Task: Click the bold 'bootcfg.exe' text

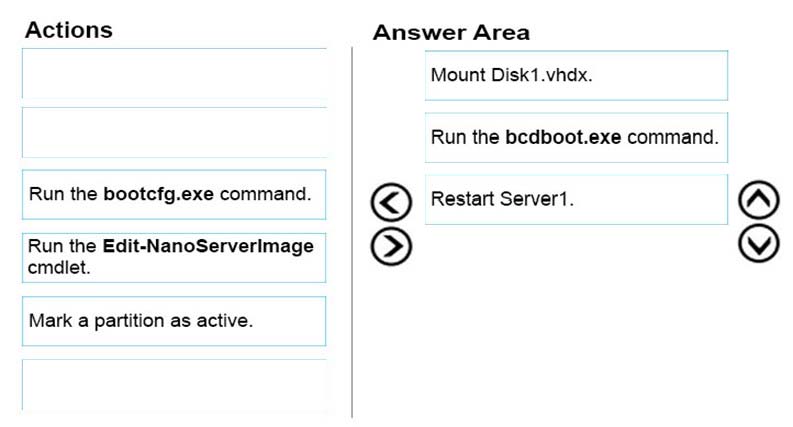Action: [158, 194]
